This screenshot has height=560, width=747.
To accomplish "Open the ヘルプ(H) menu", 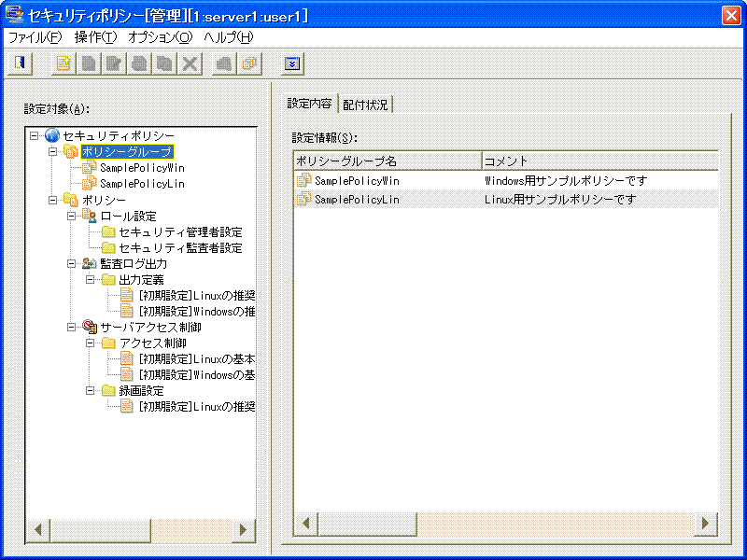I will [229, 37].
